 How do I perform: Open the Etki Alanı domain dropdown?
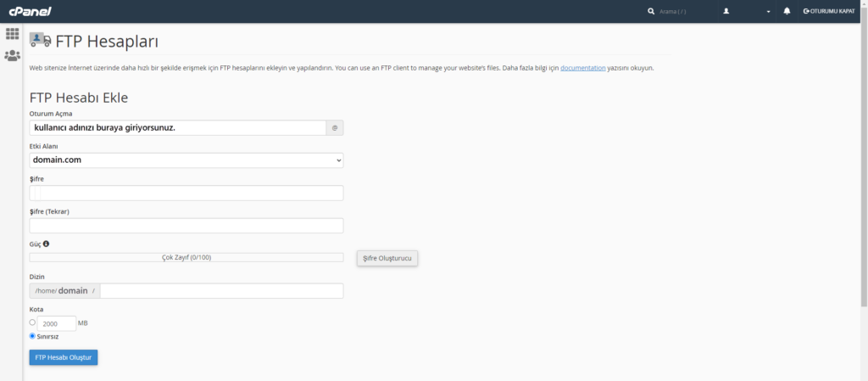pyautogui.click(x=186, y=160)
